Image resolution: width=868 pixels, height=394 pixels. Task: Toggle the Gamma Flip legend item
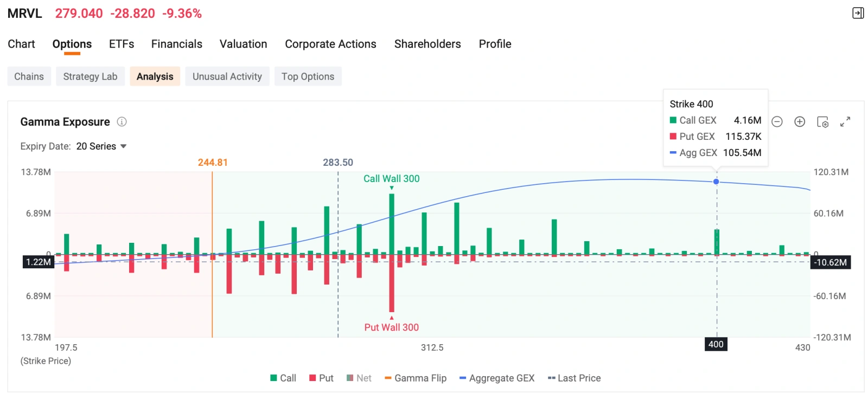pos(416,378)
